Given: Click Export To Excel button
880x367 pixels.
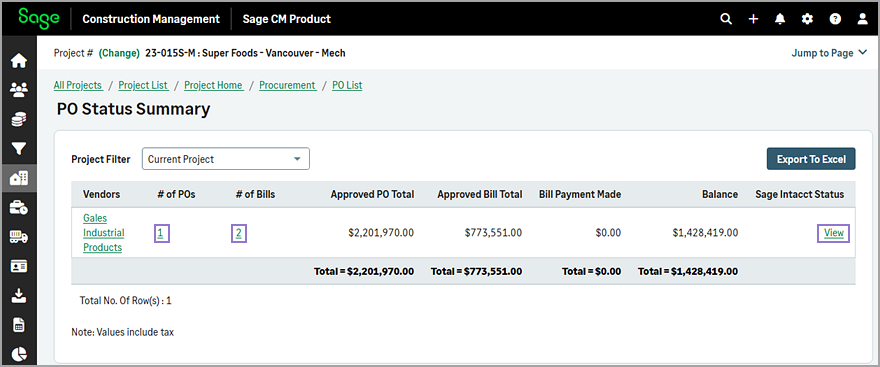Looking at the screenshot, I should [811, 159].
